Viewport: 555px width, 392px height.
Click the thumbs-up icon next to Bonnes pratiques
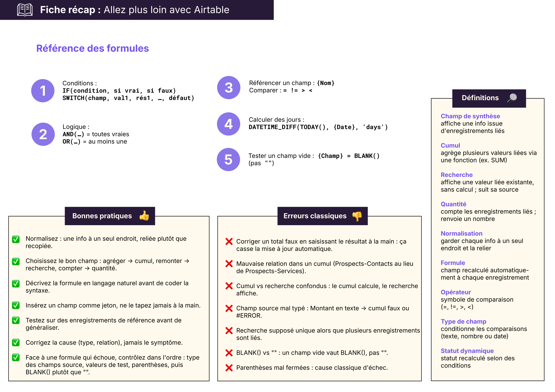coord(144,216)
